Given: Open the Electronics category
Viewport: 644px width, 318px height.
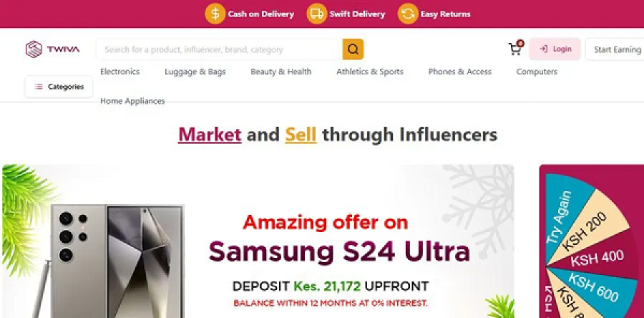Looking at the screenshot, I should coord(120,72).
